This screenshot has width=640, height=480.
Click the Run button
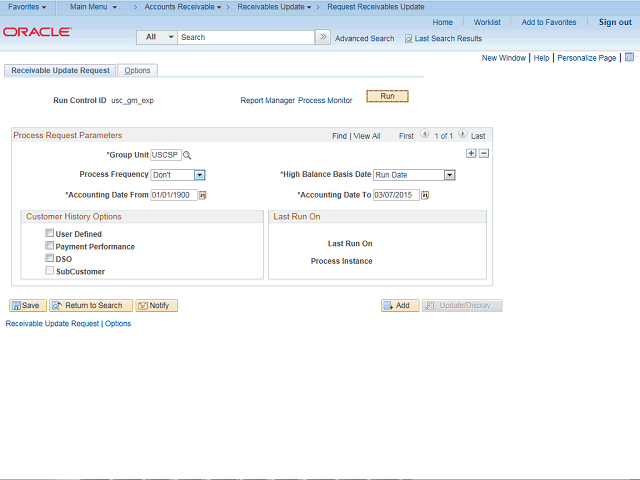point(387,96)
